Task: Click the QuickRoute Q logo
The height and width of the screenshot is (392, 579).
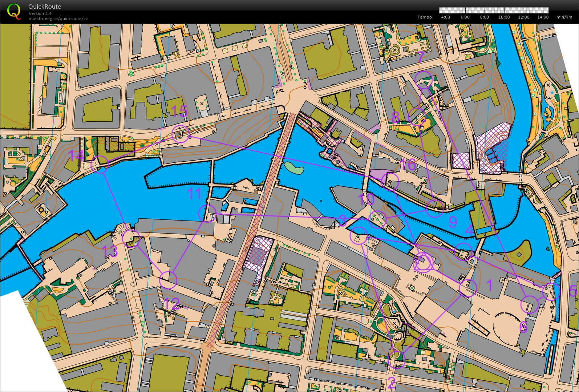Action: coord(14,11)
